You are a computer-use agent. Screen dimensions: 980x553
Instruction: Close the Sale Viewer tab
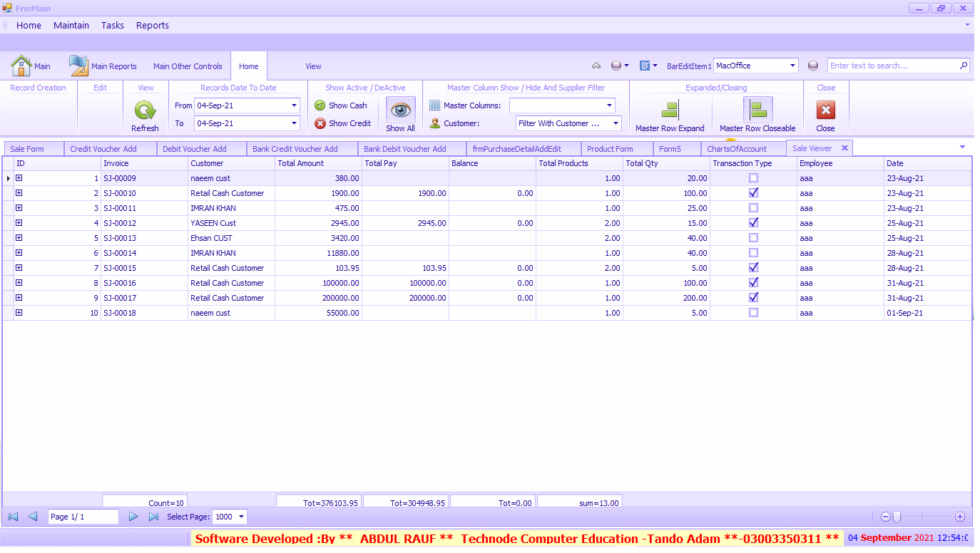(x=844, y=148)
